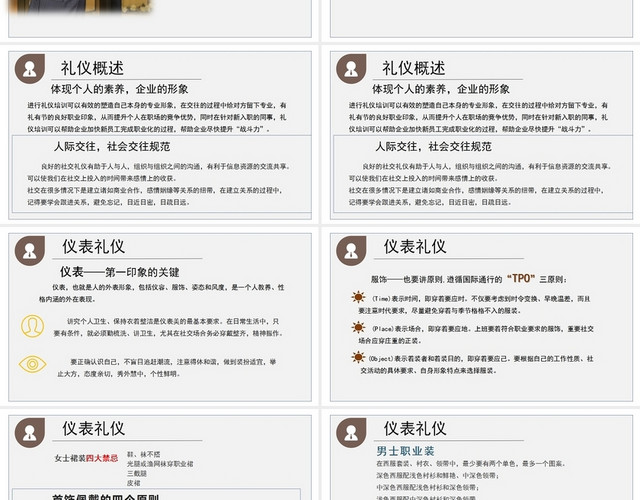Click the line 光腿或渔网袜穿职业裙
The image size is (640, 500).
(x=160, y=464)
